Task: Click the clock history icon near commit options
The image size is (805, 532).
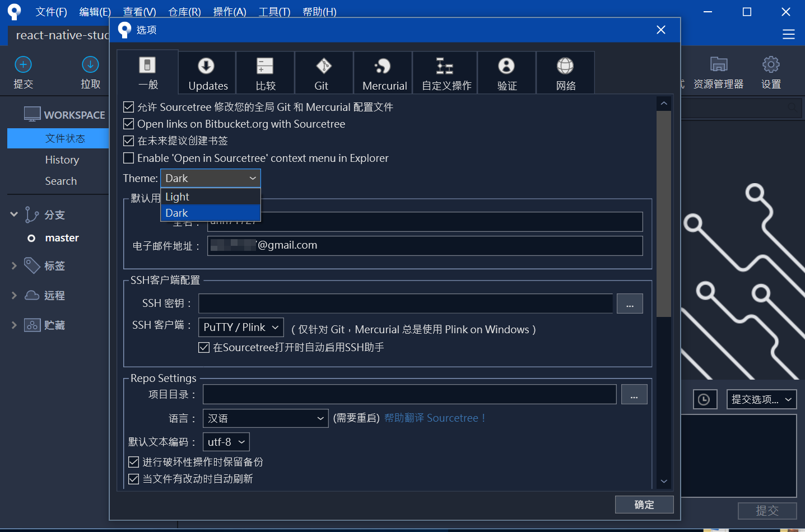Action: [x=705, y=399]
